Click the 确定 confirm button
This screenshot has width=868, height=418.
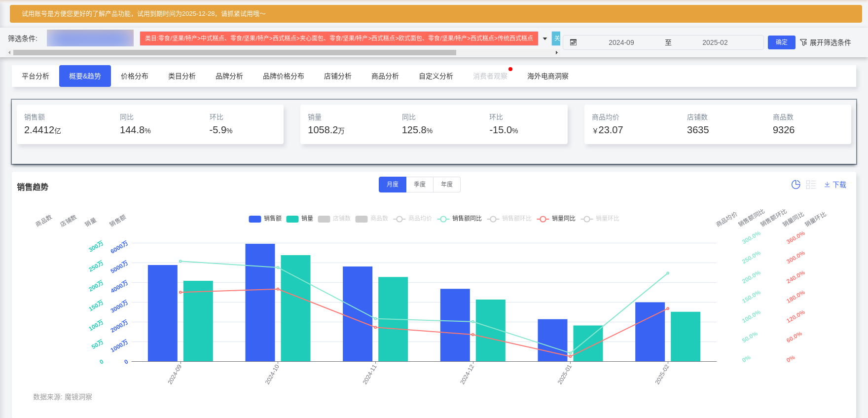click(x=782, y=42)
